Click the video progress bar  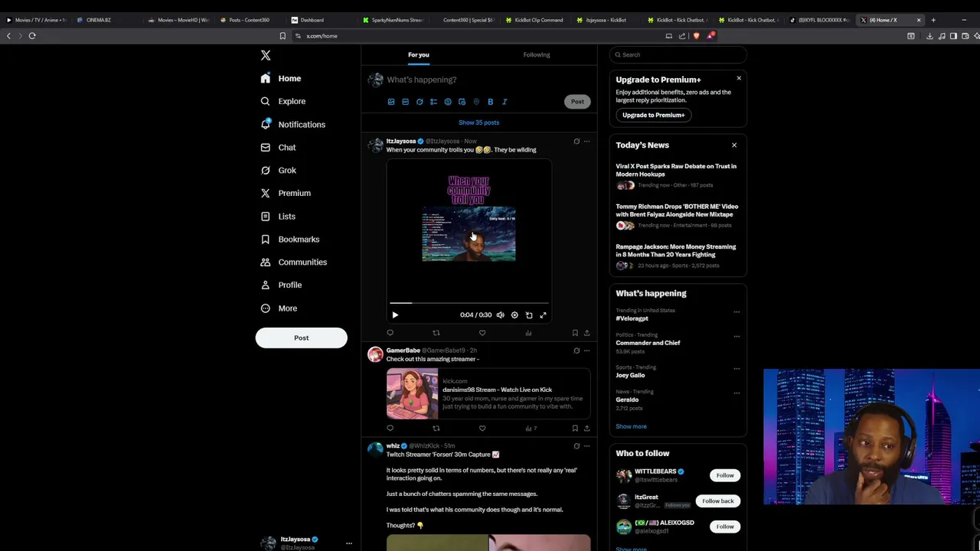coord(469,303)
